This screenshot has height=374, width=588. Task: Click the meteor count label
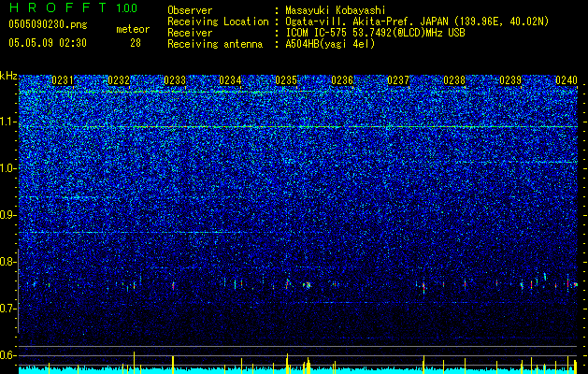133,29
